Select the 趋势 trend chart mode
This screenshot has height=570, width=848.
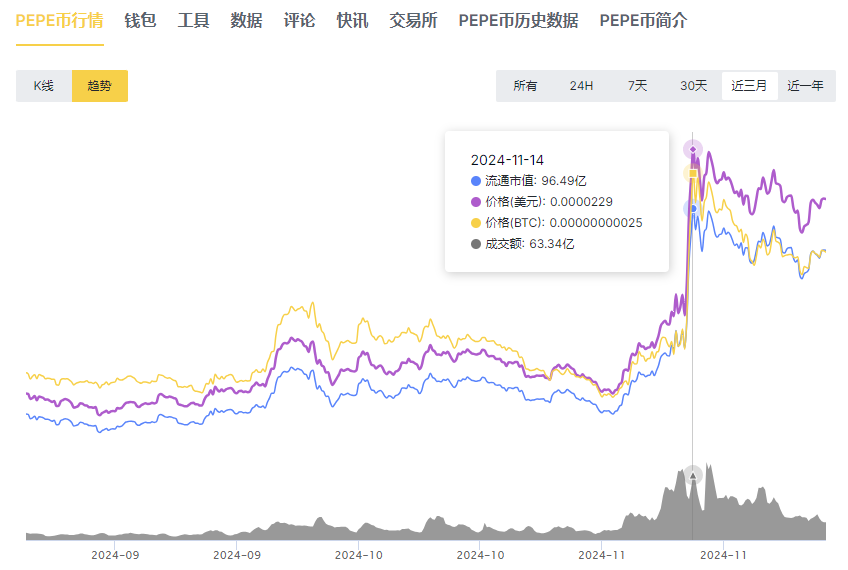(100, 86)
